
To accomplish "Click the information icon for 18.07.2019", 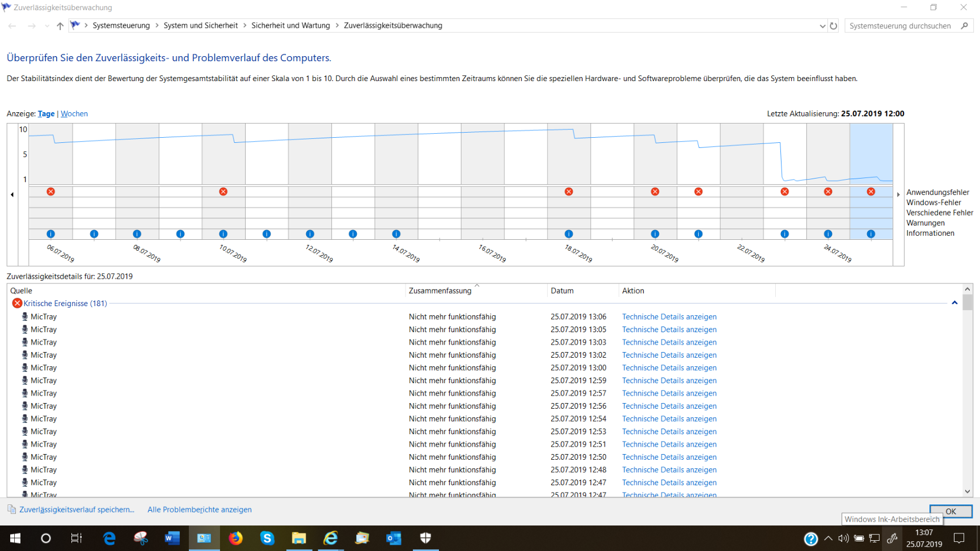I will [569, 234].
